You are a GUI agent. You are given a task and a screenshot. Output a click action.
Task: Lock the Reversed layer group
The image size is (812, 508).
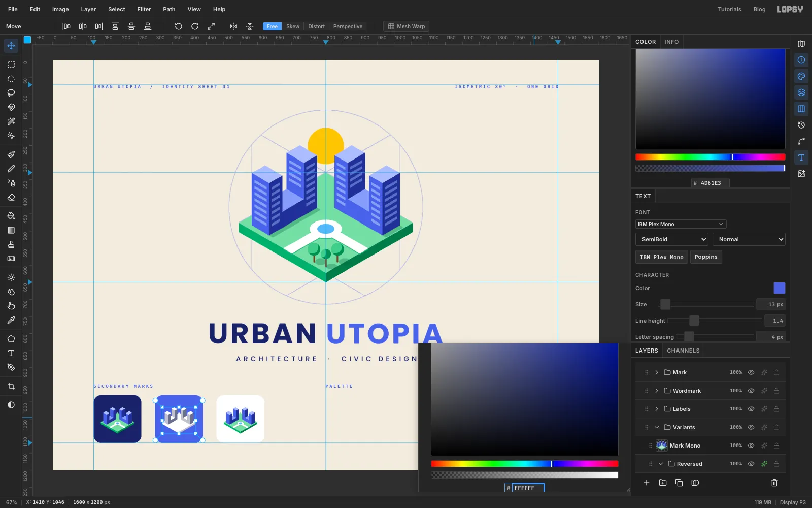pos(776,464)
